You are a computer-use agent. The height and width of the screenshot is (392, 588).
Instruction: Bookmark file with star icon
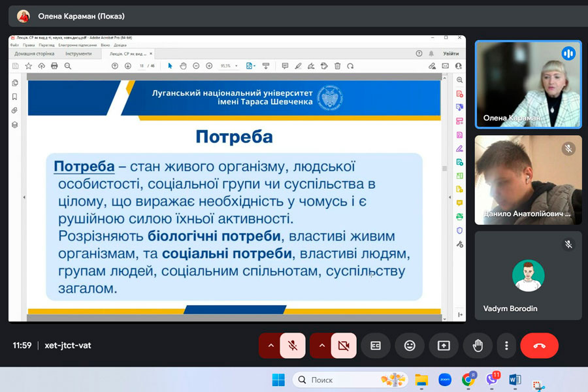click(x=29, y=66)
